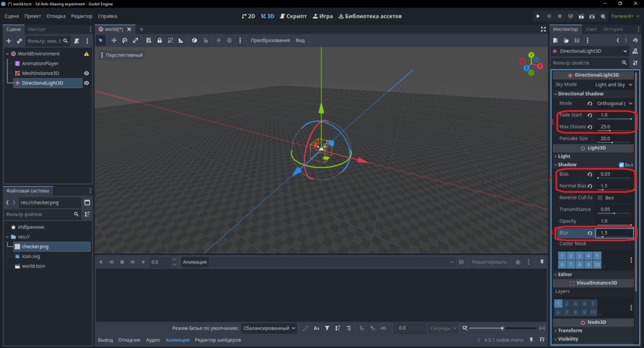This screenshot has width=644, height=348.
Task: Click the sort files icon in file filter
Action: pyautogui.click(x=87, y=214)
